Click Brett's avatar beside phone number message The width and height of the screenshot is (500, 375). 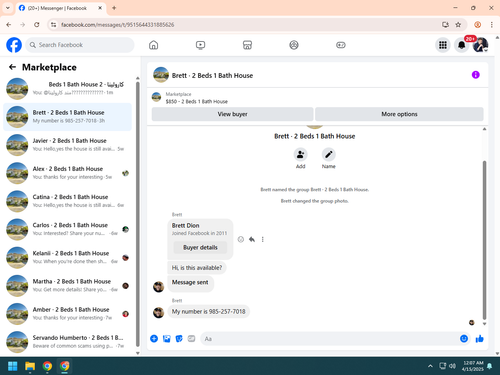point(158,312)
